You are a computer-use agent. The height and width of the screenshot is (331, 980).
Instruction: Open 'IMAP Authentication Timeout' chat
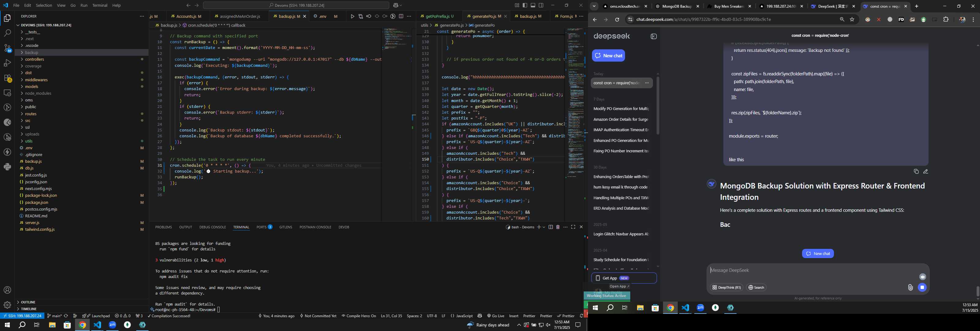(x=621, y=130)
